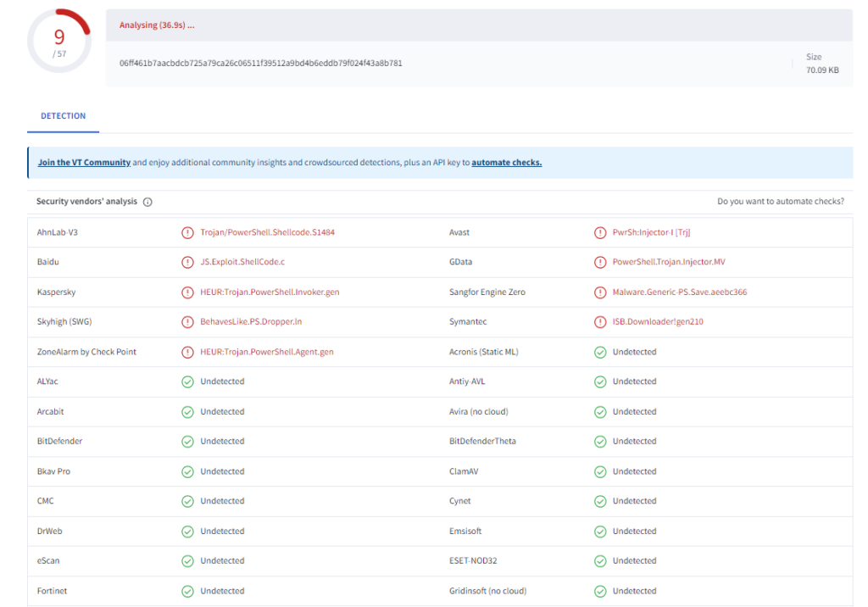Click the green check icon for ALYac
The image size is (868, 607).
(187, 381)
